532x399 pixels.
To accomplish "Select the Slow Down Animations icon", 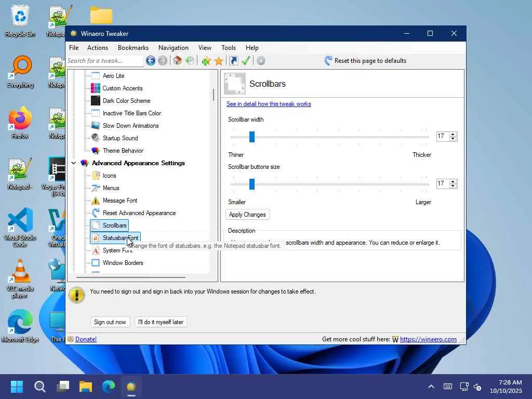I will click(96, 126).
